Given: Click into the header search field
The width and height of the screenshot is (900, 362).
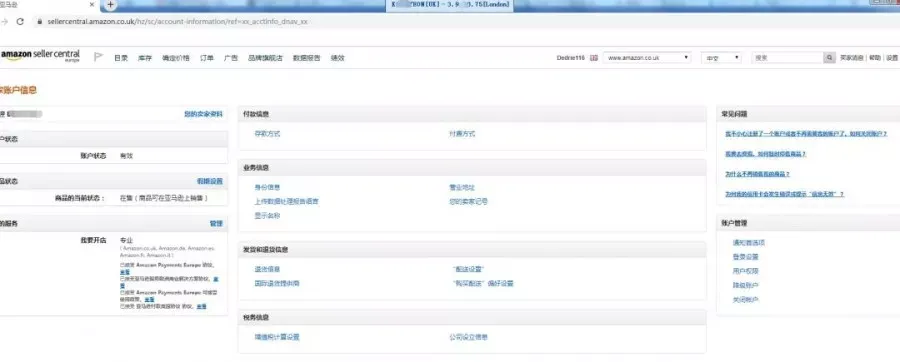Looking at the screenshot, I should point(788,58).
